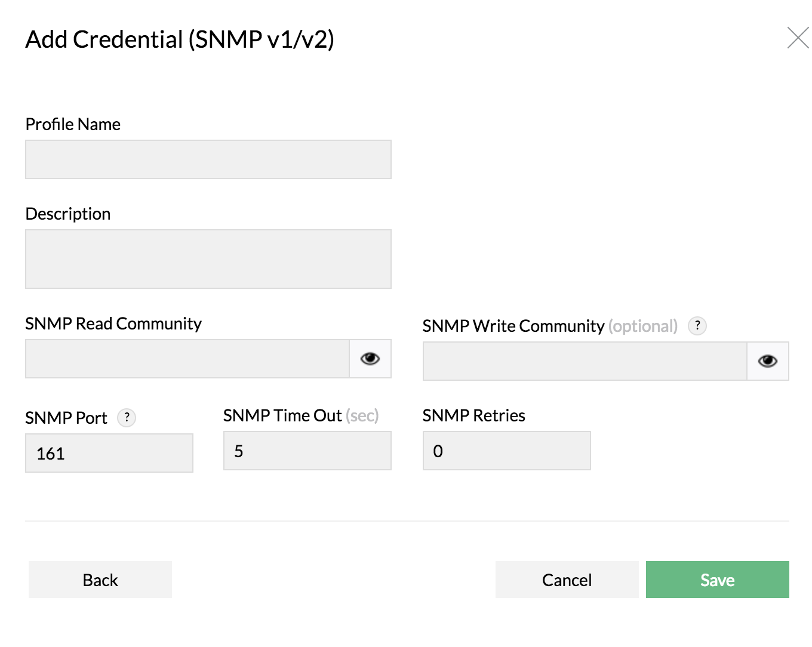The height and width of the screenshot is (647, 812).
Task: Reveal the SNMP Write Community value
Action: click(x=767, y=361)
